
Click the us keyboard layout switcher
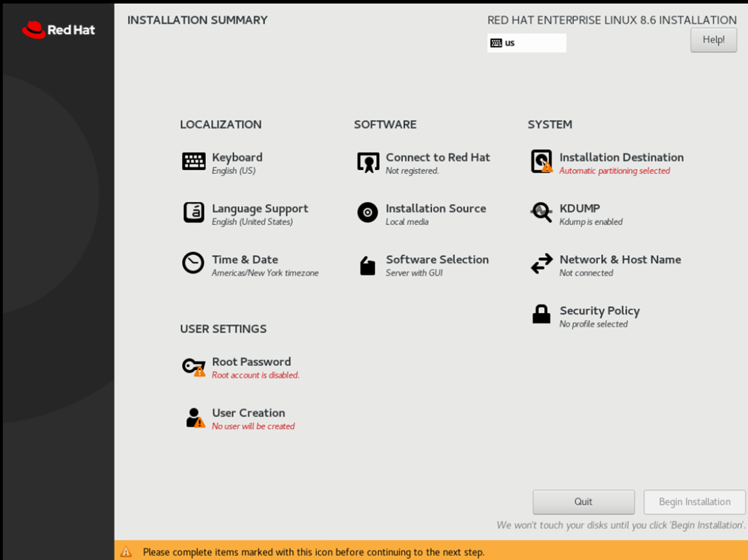pyautogui.click(x=527, y=43)
